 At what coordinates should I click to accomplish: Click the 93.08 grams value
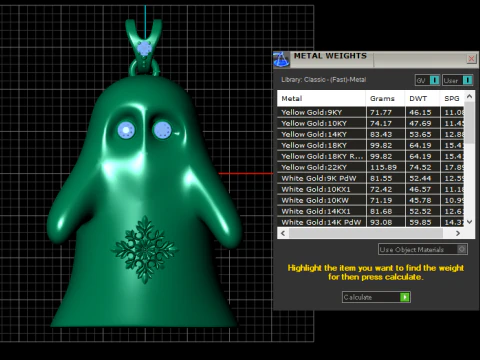click(381, 222)
